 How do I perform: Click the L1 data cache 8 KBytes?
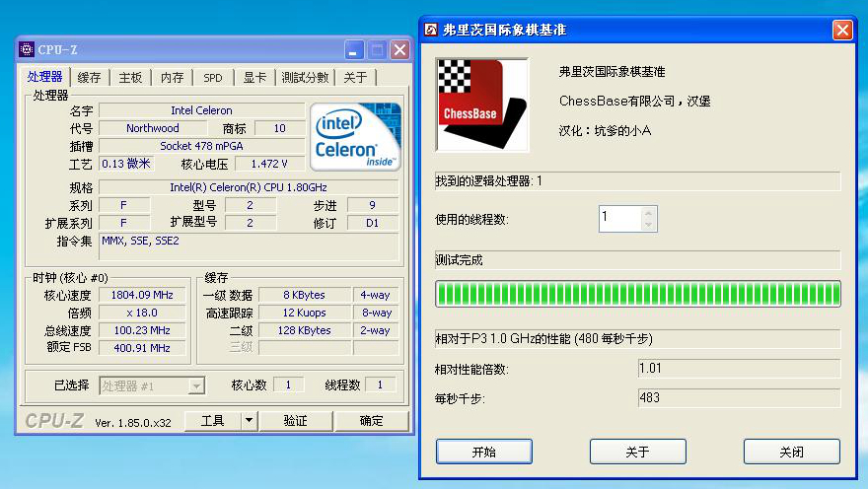pos(305,295)
